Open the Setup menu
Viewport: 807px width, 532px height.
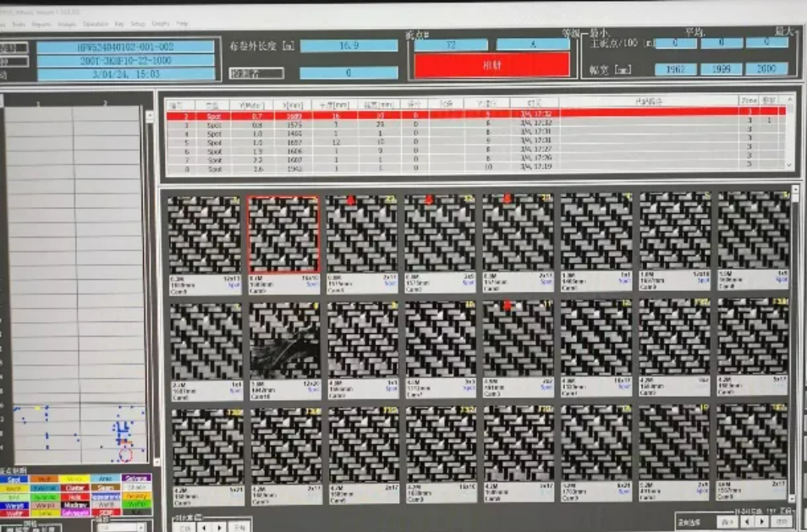click(137, 24)
